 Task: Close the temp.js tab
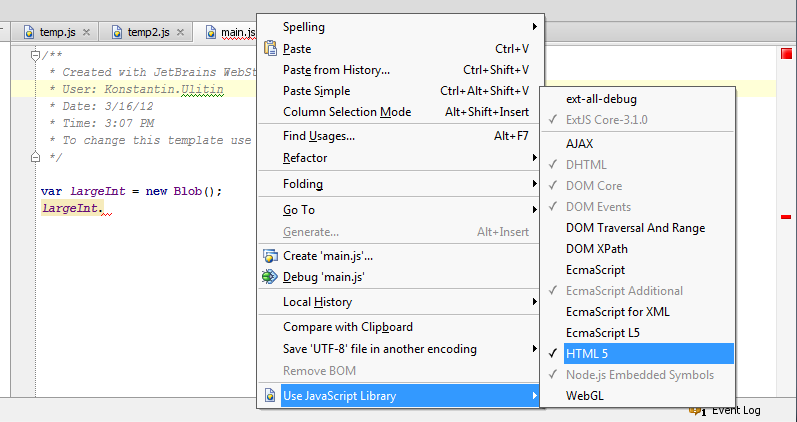click(86, 32)
